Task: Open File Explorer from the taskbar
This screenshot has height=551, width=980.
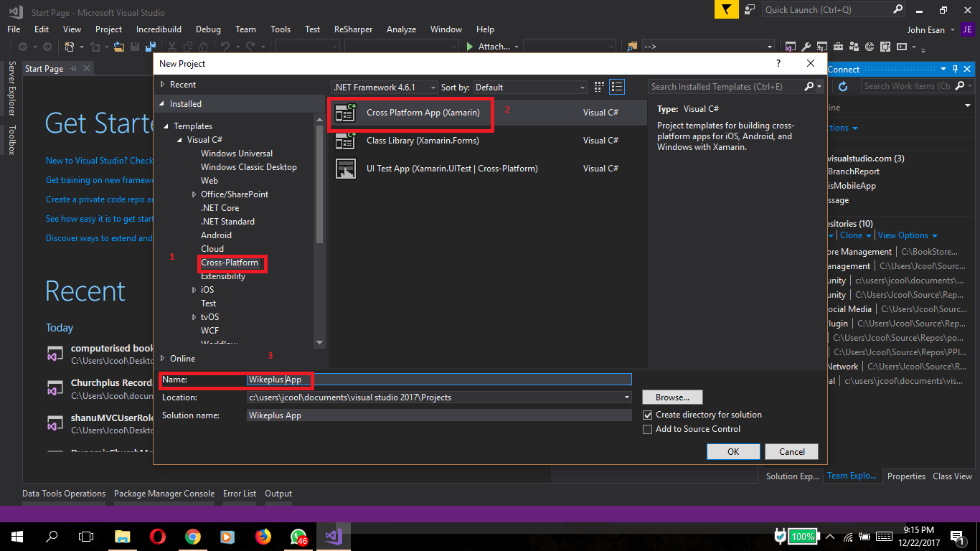Action: click(123, 536)
